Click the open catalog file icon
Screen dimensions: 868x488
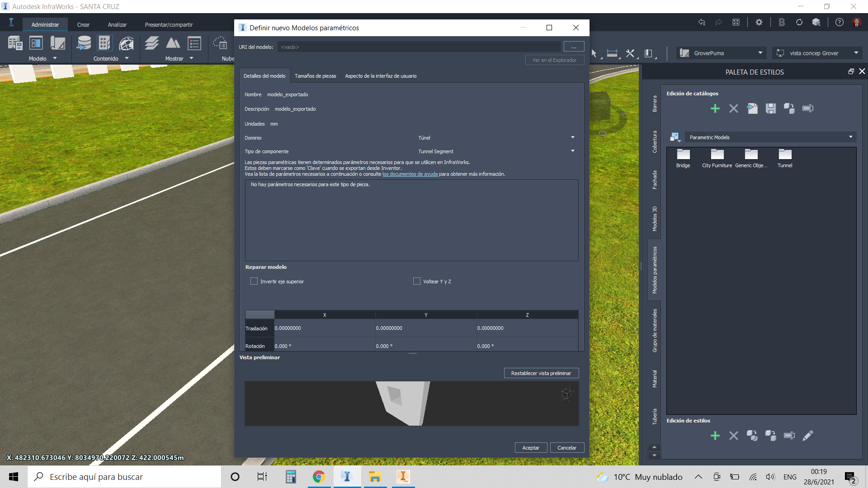tap(752, 108)
